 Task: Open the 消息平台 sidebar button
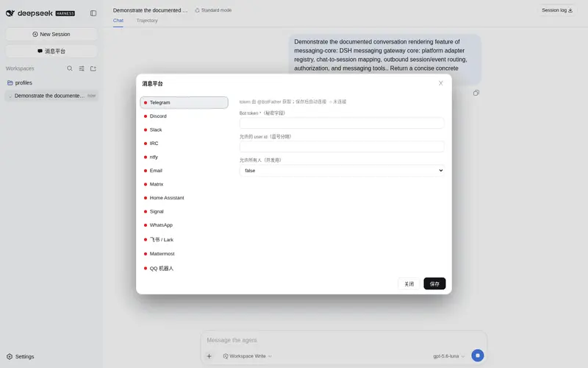click(x=51, y=51)
